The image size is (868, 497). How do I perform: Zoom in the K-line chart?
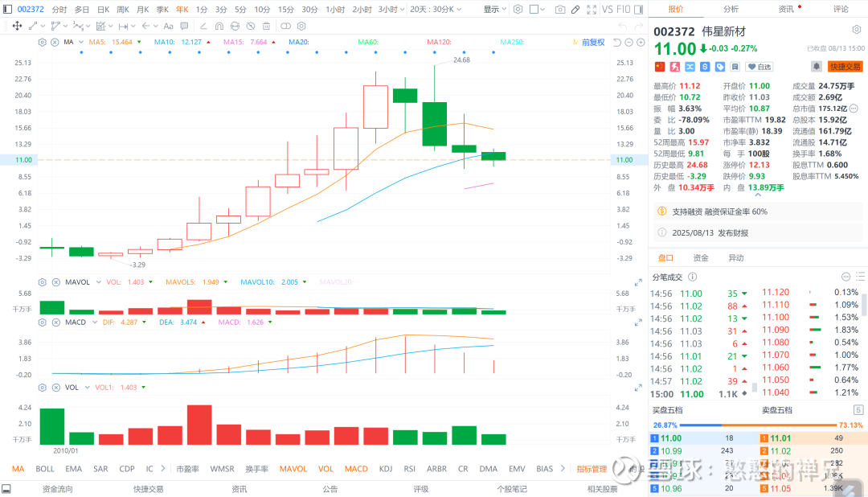[x=641, y=43]
